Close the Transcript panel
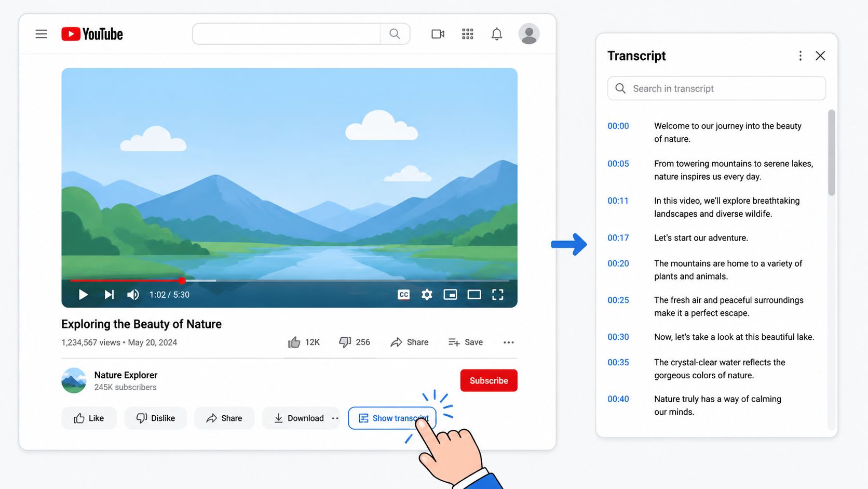The image size is (868, 489). tap(820, 56)
